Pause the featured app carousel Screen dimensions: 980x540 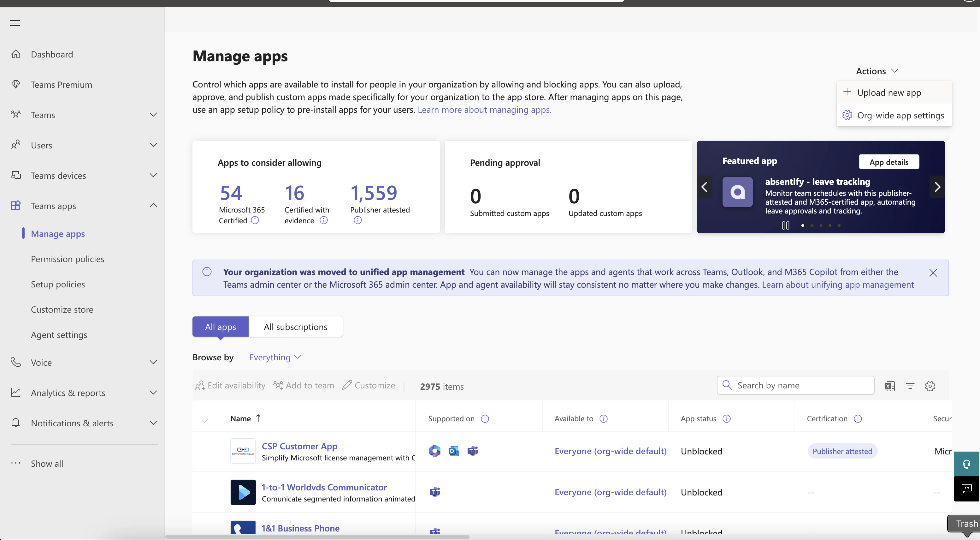pyautogui.click(x=786, y=225)
